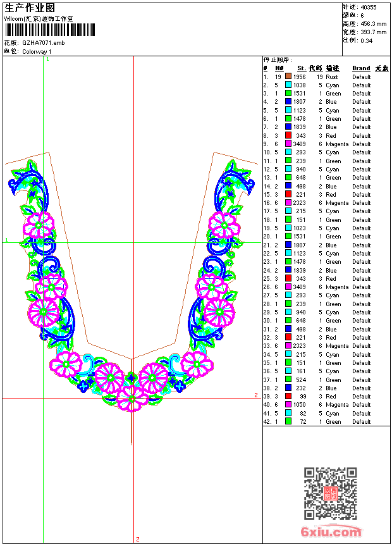Click the red marker 2 at bottom edge
This screenshot has height=544, width=392.
point(137,540)
